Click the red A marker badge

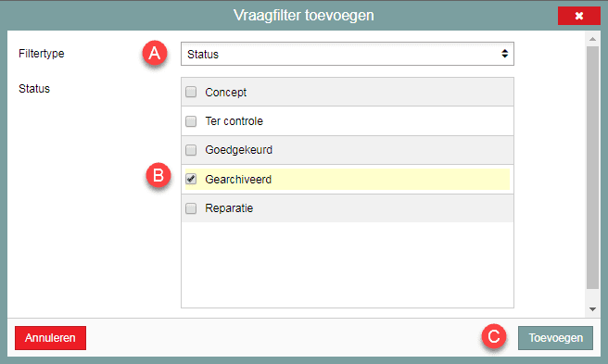155,53
